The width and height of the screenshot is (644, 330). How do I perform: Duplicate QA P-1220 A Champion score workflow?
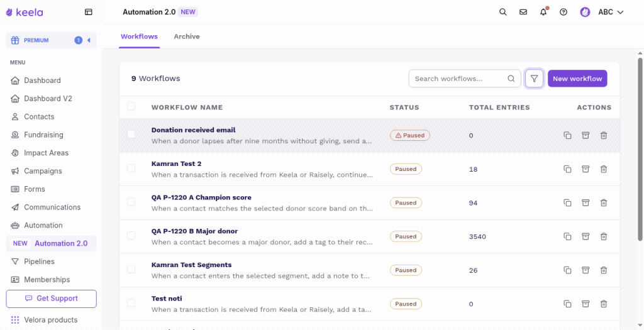(x=567, y=203)
